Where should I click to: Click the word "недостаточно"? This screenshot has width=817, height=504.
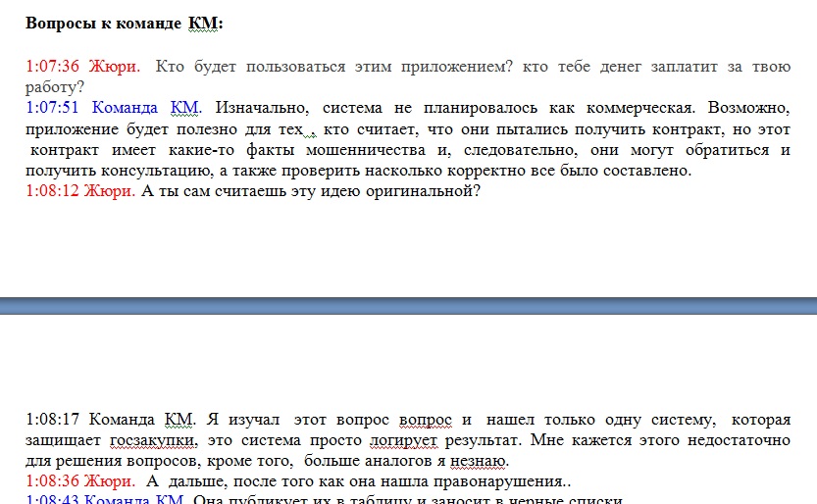coord(739,440)
